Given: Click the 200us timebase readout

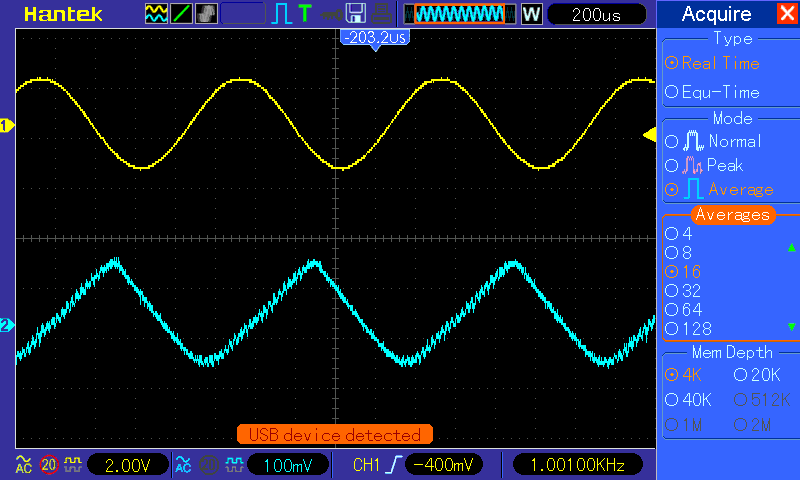Looking at the screenshot, I should [596, 14].
